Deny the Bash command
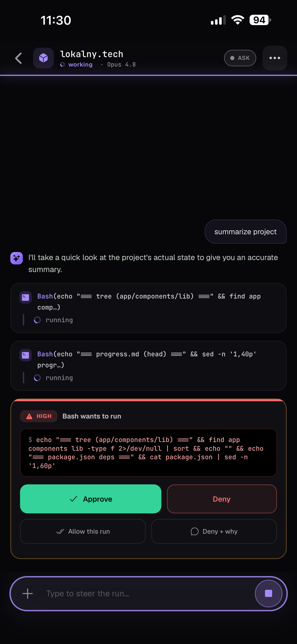The height and width of the screenshot is (644, 297). (x=222, y=499)
